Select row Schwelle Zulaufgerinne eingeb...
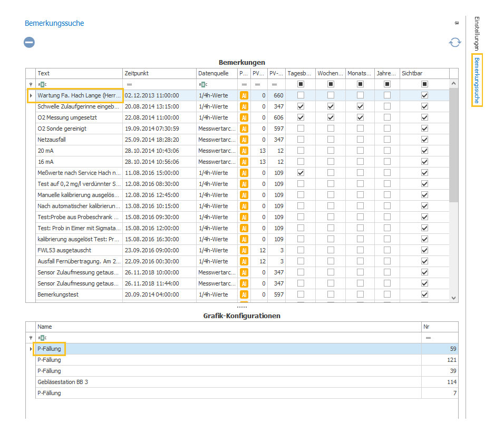This screenshot has height=443, width=504. tap(237, 106)
